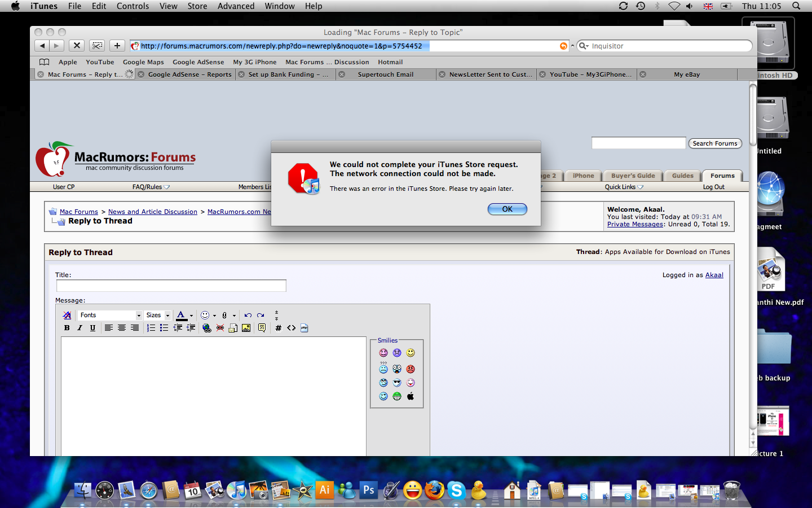The image size is (812, 508).
Task: Open the Sizes dropdown
Action: coord(158,316)
